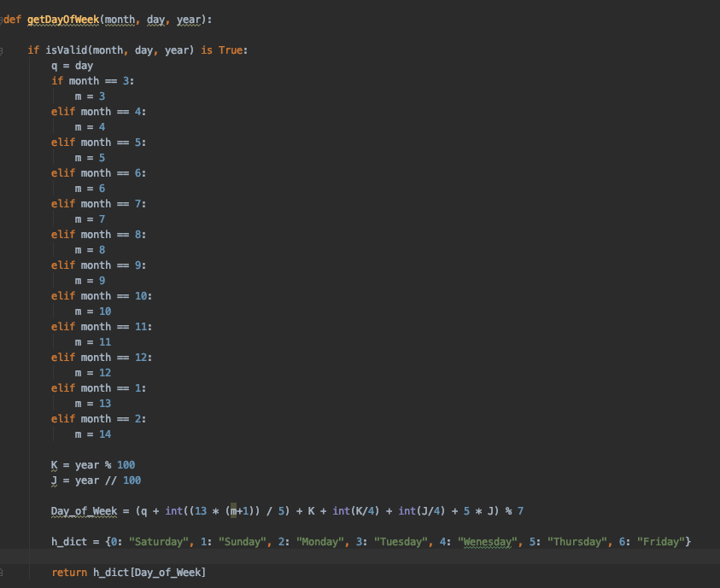This screenshot has height=588, width=720.
Task: Collapse the isValid if-block with its gutter fold marker
Action: 4,49
